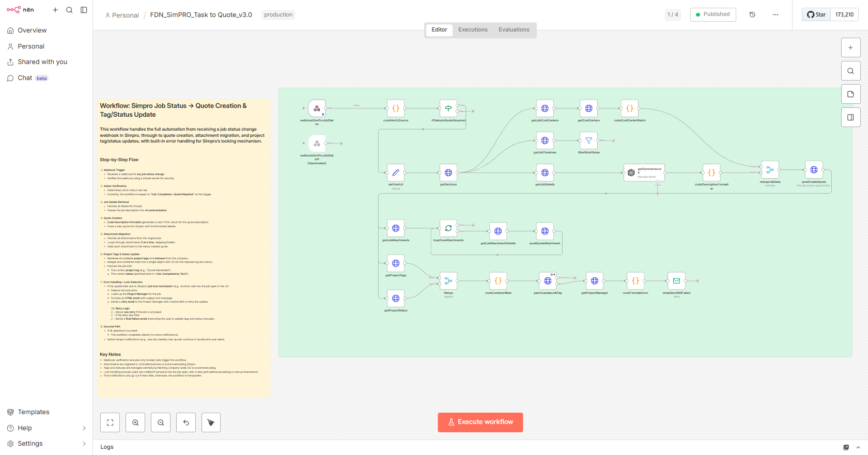Viewport: 868px width, 455px height.
Task: Select the Editor tab
Action: coord(439,30)
